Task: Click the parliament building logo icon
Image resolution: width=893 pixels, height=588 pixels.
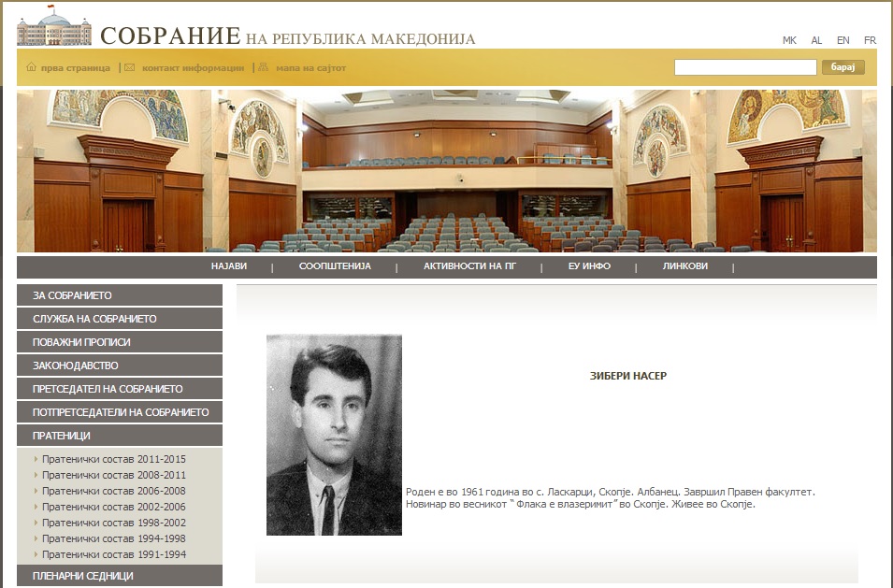Action: (53, 30)
